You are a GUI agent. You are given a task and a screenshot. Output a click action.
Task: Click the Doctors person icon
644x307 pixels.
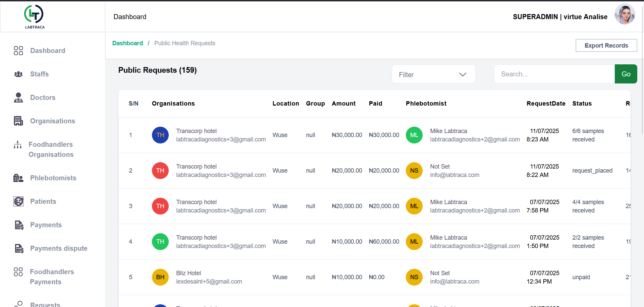point(18,98)
